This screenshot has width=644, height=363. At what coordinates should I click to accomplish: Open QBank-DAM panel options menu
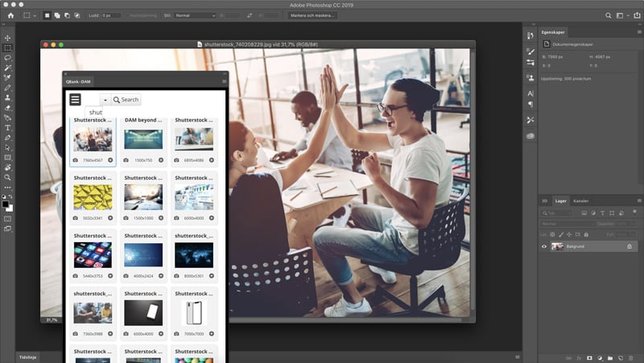pos(225,81)
